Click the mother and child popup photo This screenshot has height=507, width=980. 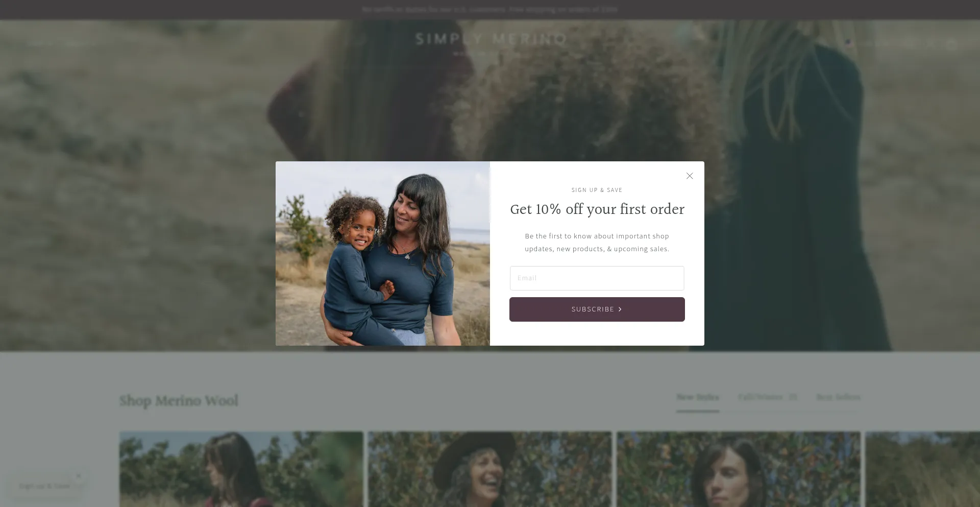[383, 254]
